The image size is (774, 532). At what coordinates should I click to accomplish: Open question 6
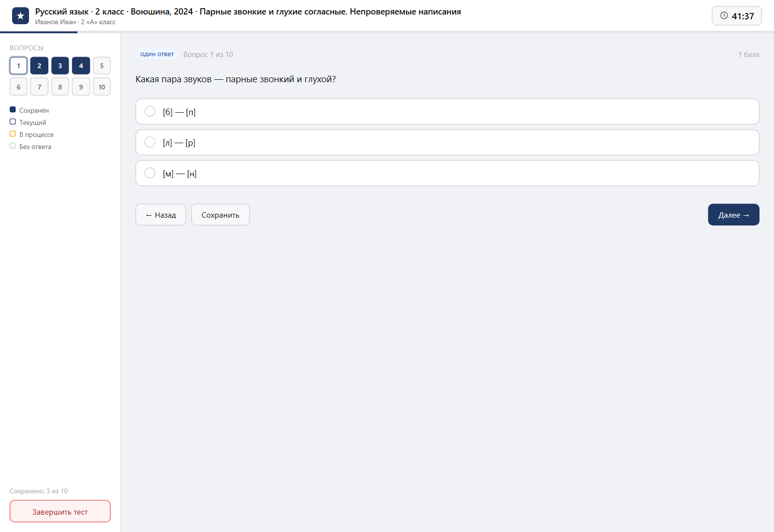pyautogui.click(x=18, y=87)
